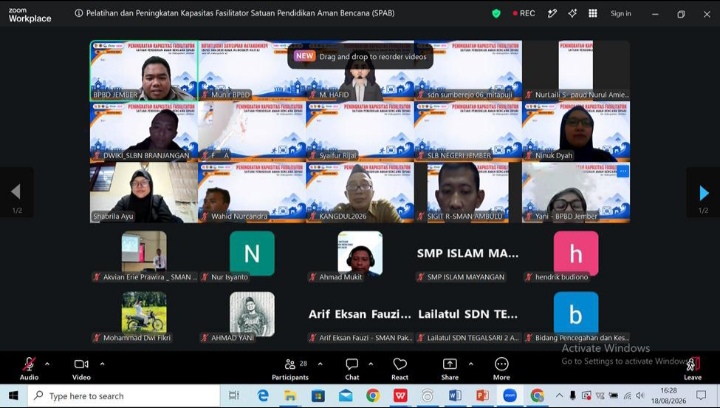Open Task View on the taskbar

point(234,396)
